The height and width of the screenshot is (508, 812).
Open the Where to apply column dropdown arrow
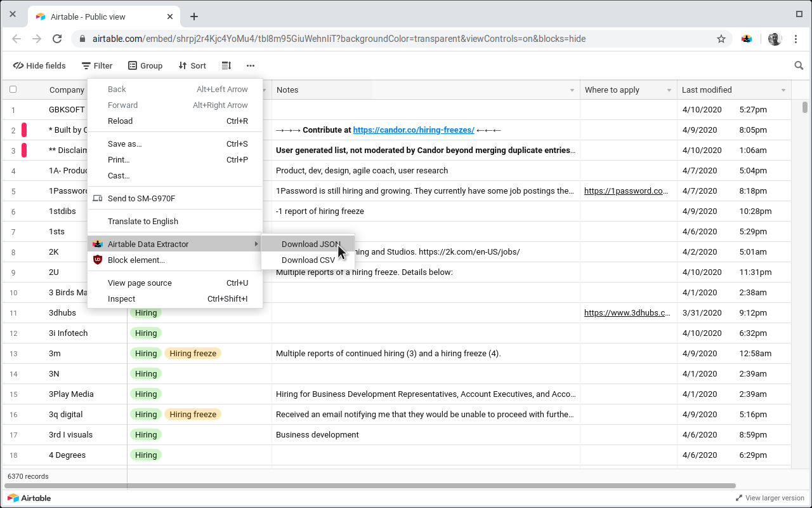tap(669, 90)
